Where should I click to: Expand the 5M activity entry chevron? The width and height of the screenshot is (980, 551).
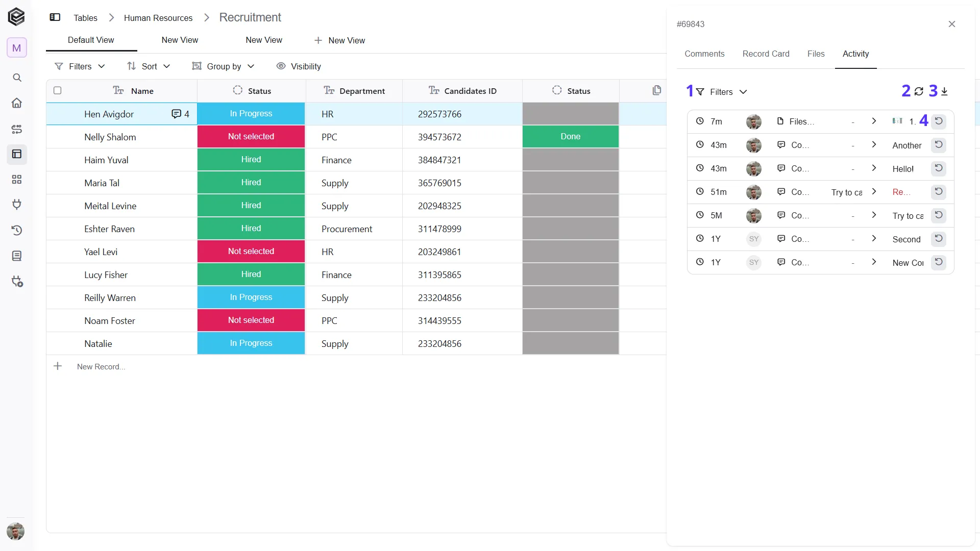(x=874, y=215)
